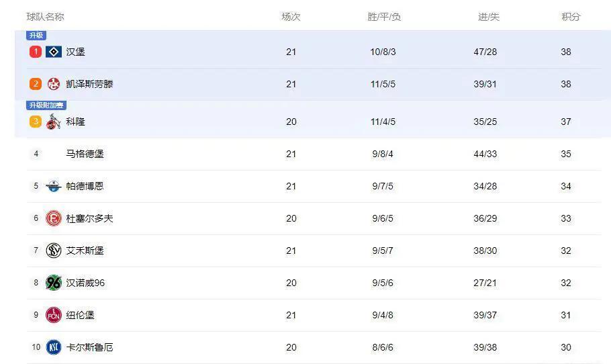Click the Paderborn (帕德博恩) team logo

pyautogui.click(x=54, y=186)
